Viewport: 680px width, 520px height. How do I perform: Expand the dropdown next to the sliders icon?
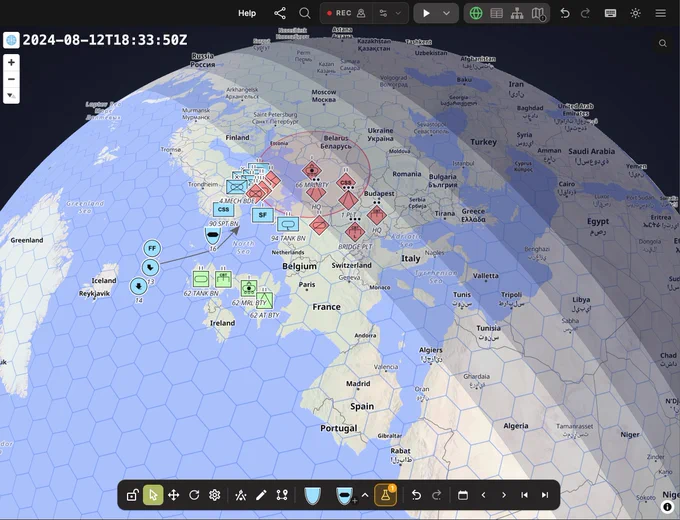398,13
